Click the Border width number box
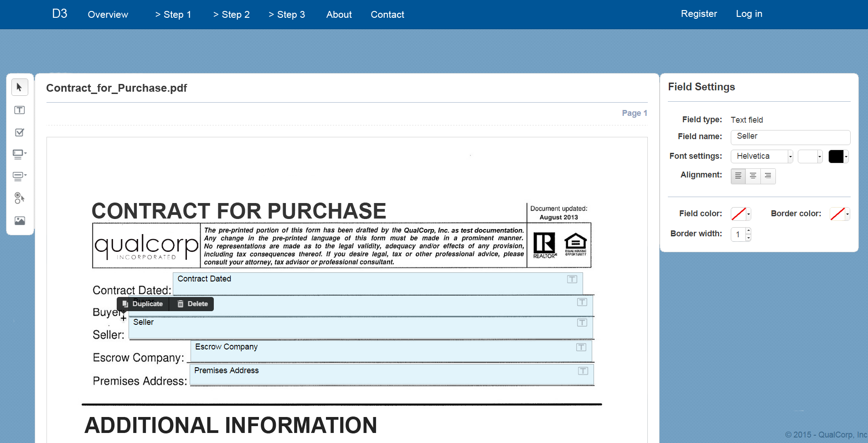This screenshot has height=443, width=868. [x=738, y=235]
